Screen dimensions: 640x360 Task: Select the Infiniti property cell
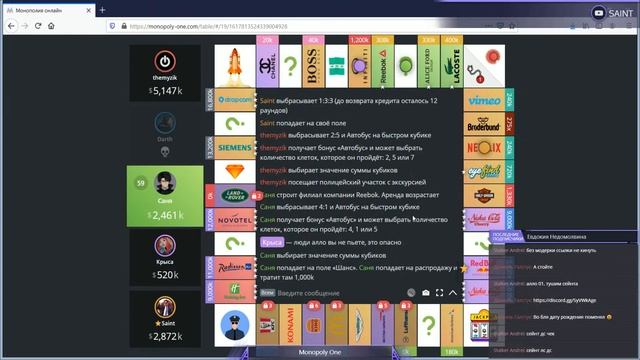click(359, 66)
